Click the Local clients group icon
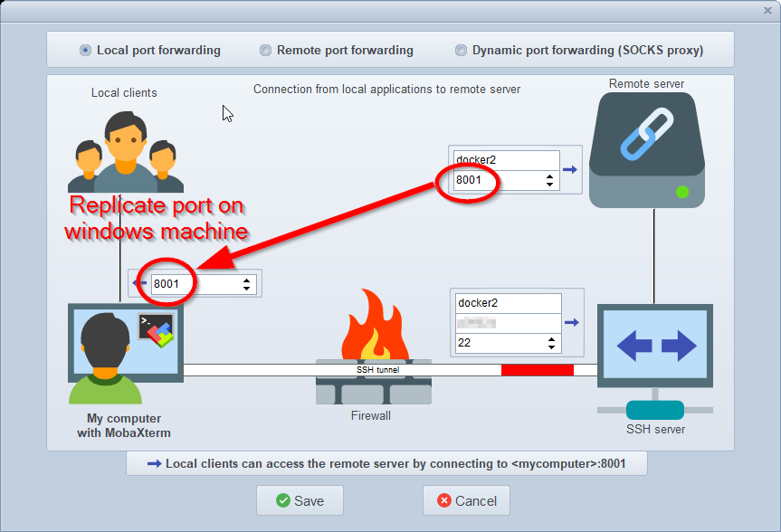The image size is (781, 532). click(x=124, y=145)
